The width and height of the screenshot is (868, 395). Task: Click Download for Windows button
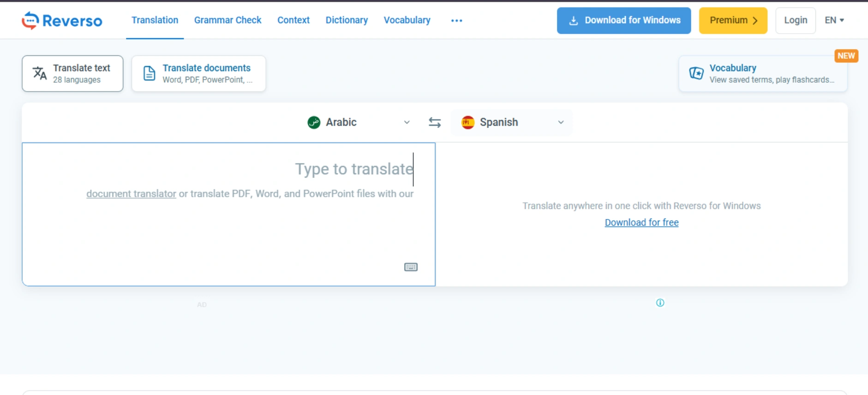pyautogui.click(x=624, y=20)
